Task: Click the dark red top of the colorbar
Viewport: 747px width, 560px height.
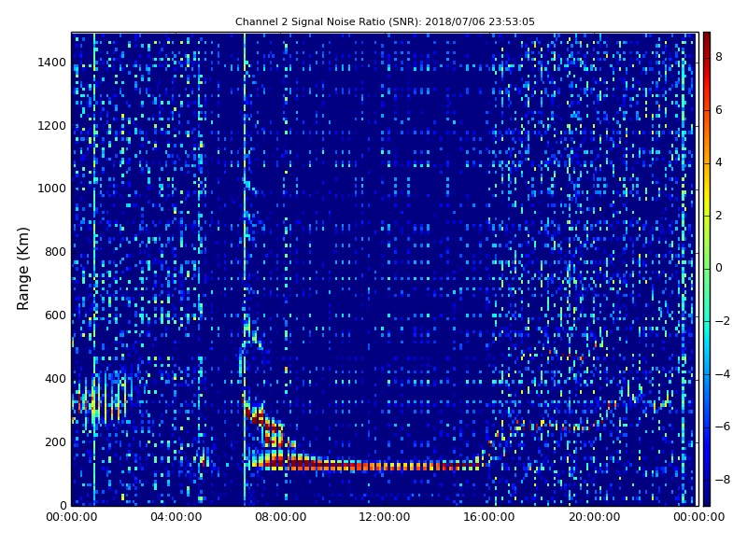Action: click(x=707, y=40)
